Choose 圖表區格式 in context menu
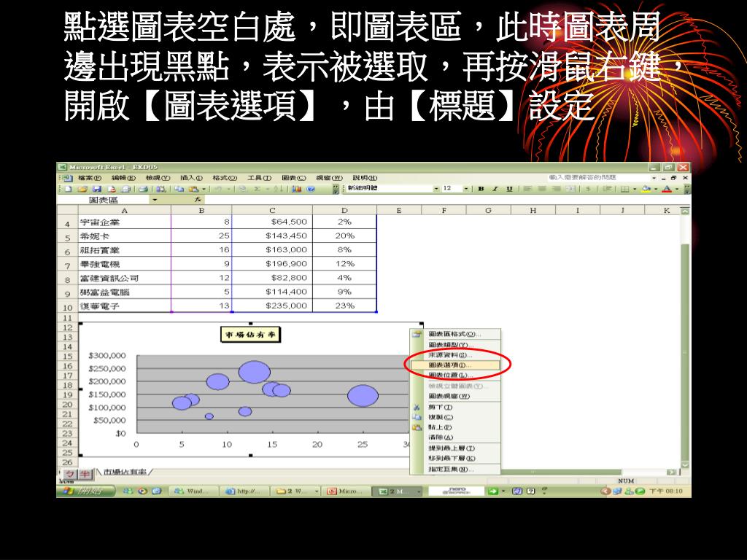 coord(456,334)
